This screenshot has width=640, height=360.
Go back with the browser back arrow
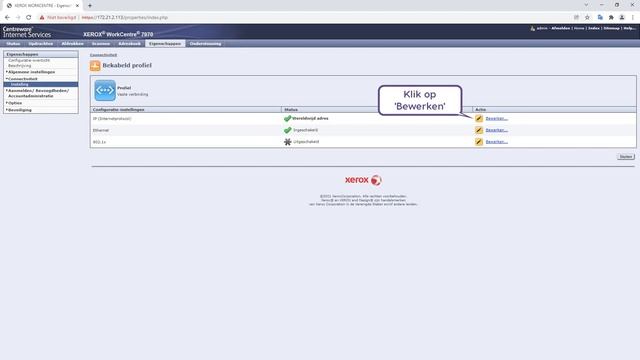tap(7, 18)
